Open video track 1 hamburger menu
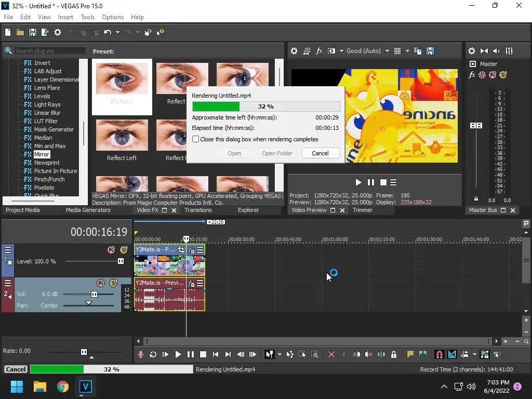This screenshot has width=532, height=399. (x=8, y=250)
